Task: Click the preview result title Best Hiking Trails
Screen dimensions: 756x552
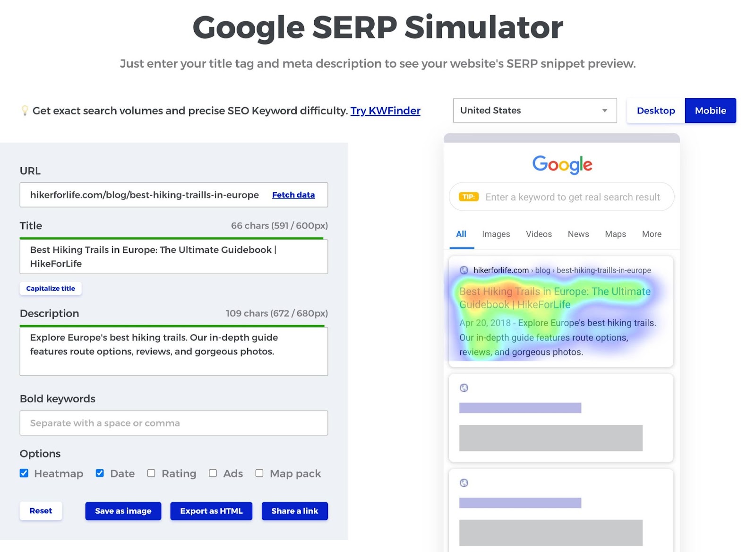Action: (x=555, y=298)
